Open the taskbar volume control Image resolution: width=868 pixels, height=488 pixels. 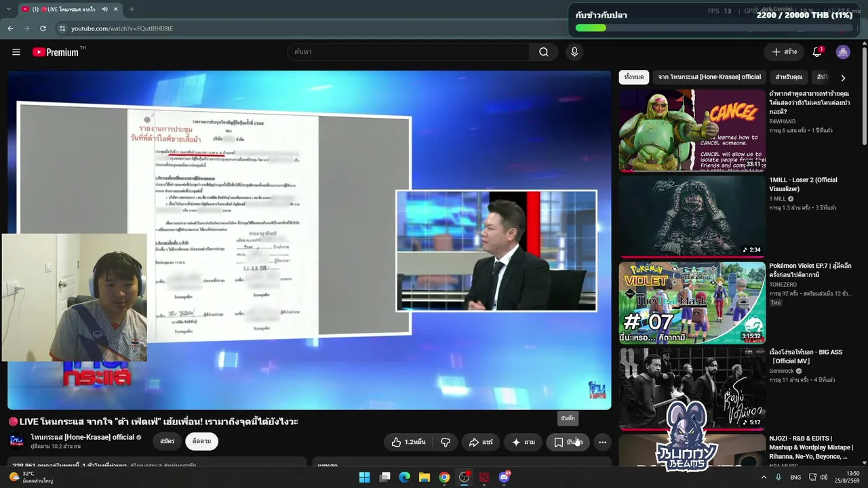[824, 477]
